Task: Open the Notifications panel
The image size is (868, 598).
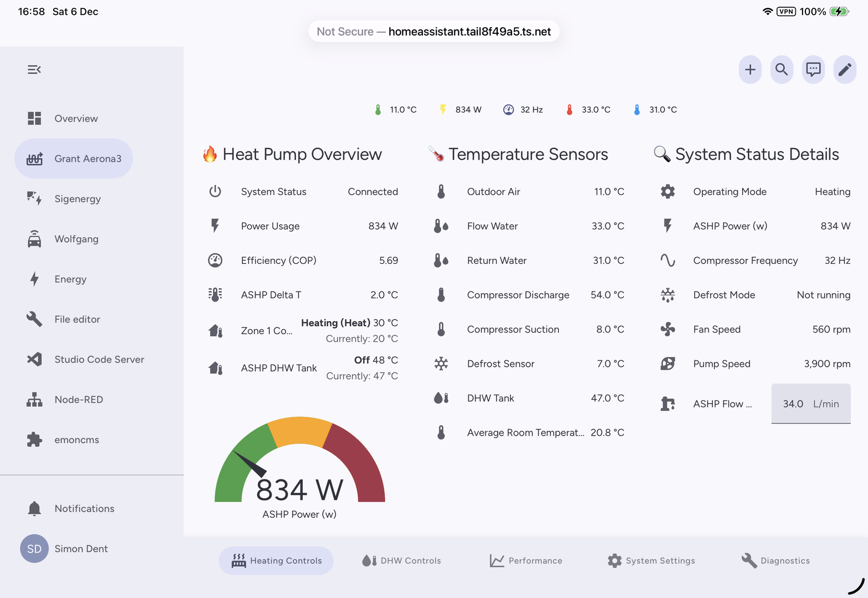Action: pos(84,509)
